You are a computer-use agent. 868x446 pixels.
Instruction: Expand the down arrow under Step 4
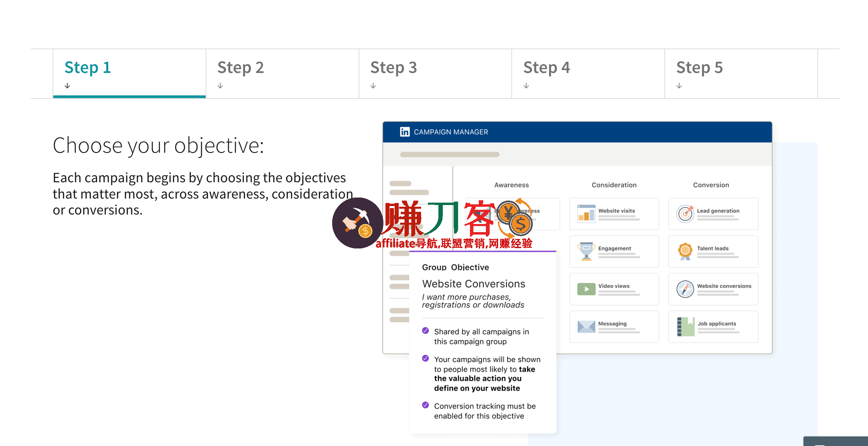(526, 86)
